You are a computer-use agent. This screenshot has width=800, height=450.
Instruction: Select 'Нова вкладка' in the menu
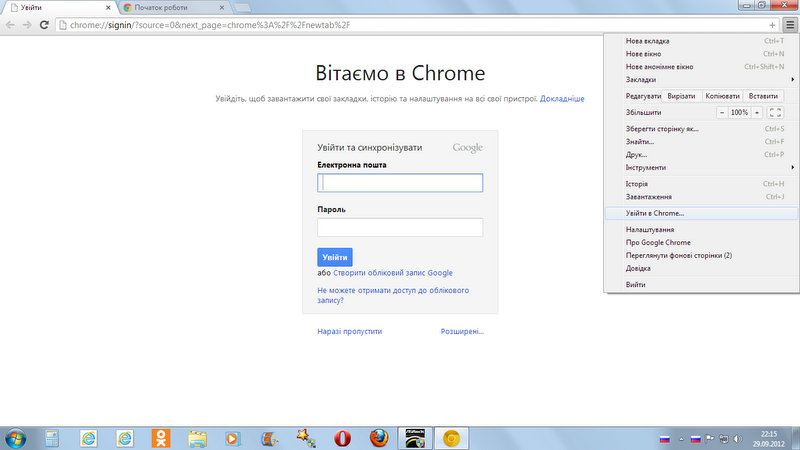coord(702,41)
